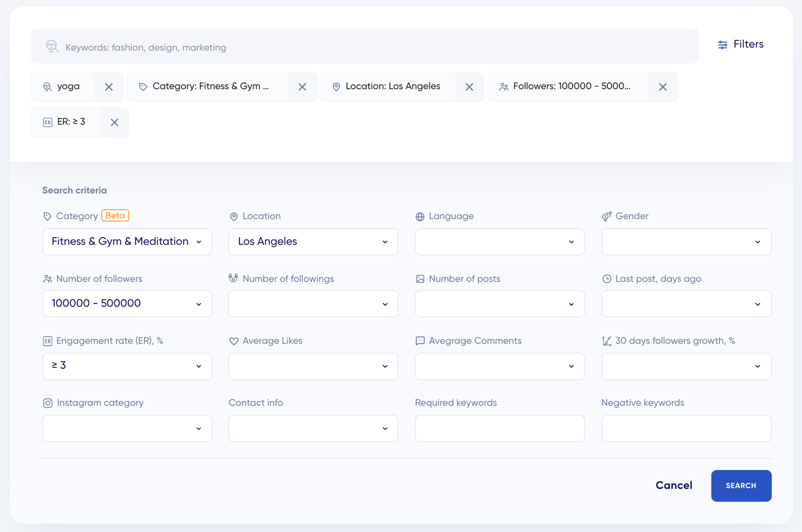Click the Instagram category logo icon
Viewport: 802px width, 532px height.
pos(48,403)
